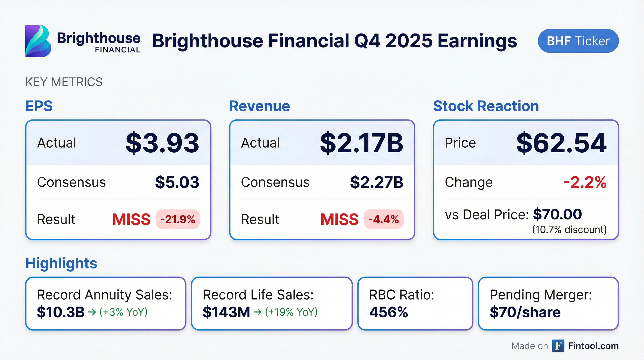The height and width of the screenshot is (360, 644).
Task: Click the $70.00 deal price value
Action: tap(557, 214)
